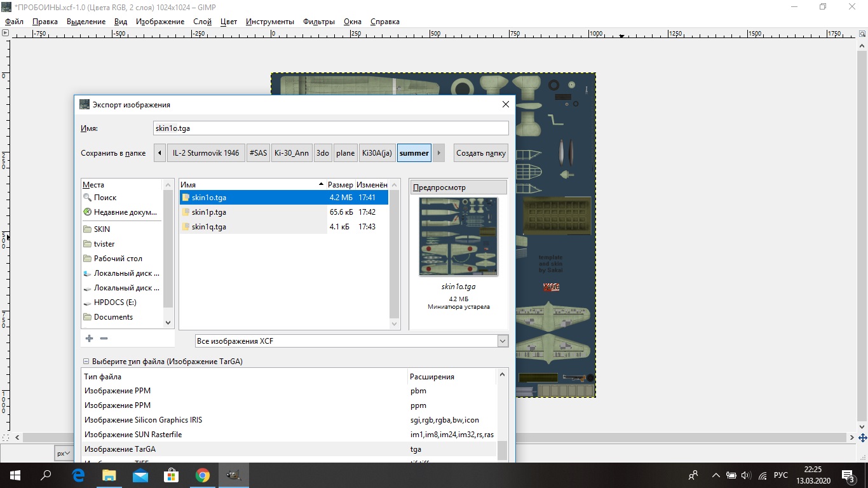Click the GIMP icon on the taskbar
The image size is (868, 488).
click(234, 475)
